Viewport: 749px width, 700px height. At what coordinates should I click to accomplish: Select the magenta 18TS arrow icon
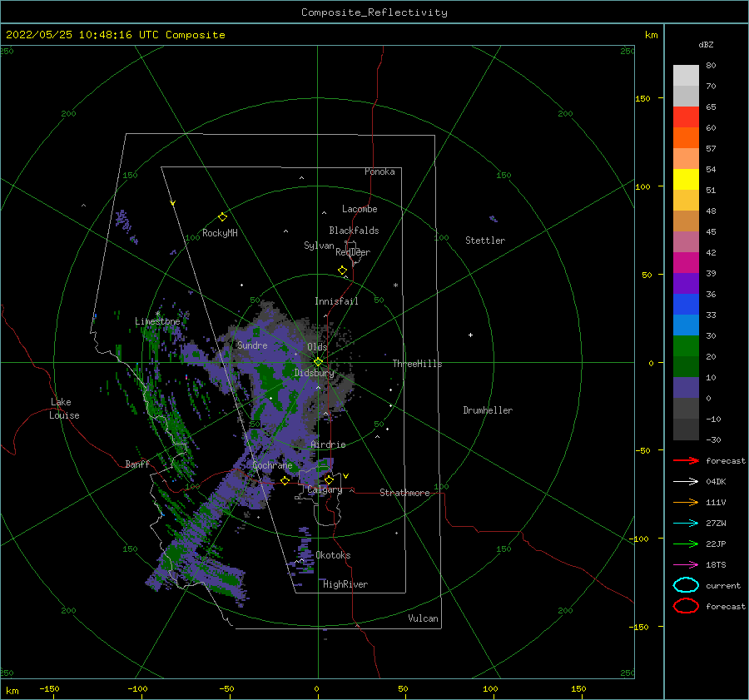pyautogui.click(x=686, y=565)
